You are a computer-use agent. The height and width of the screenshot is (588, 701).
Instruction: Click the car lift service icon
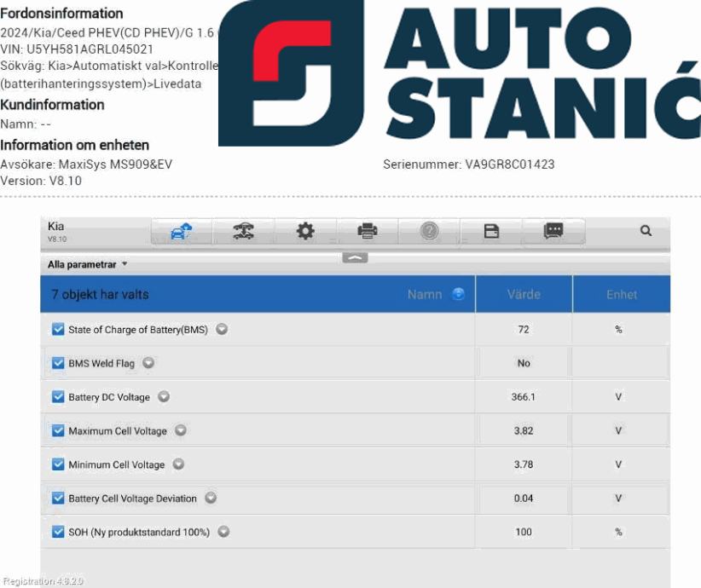(244, 232)
